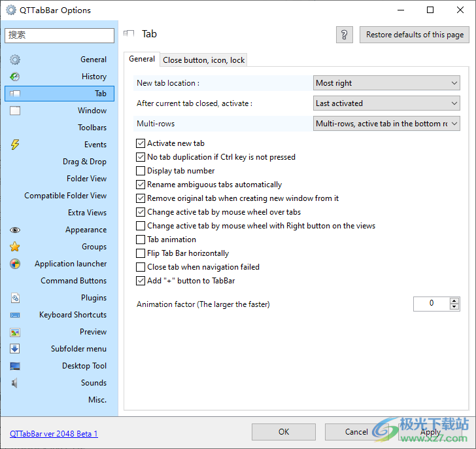Click the Preview picture icon
The width and height of the screenshot is (476, 449).
click(x=15, y=332)
